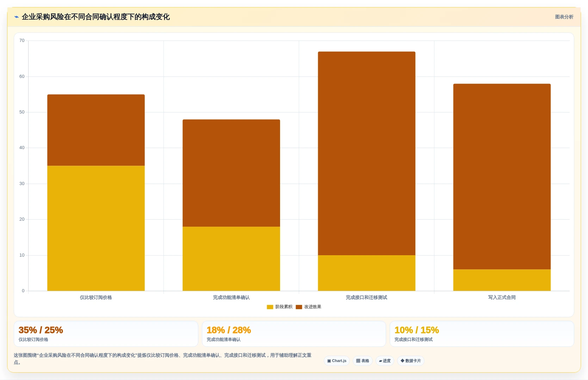This screenshot has width=588, height=380.
Task: Click the brown bar segment for 完成接口和迁移测试
Action: coord(366,153)
